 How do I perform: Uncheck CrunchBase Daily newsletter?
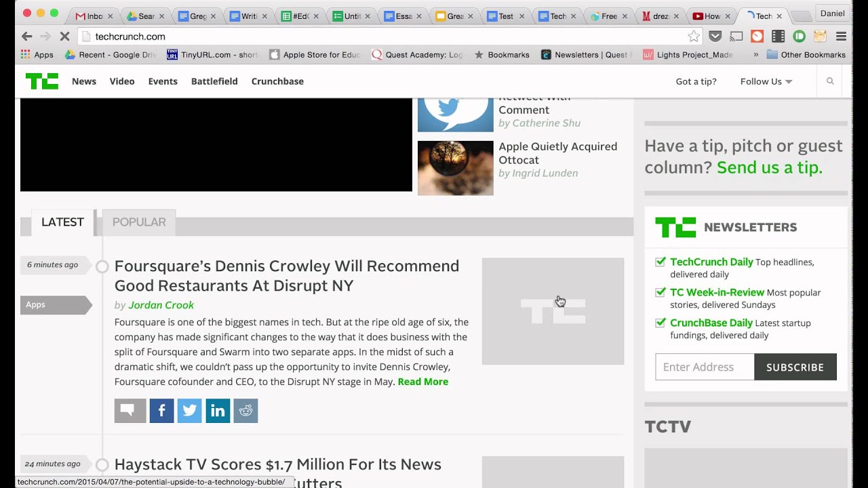660,323
